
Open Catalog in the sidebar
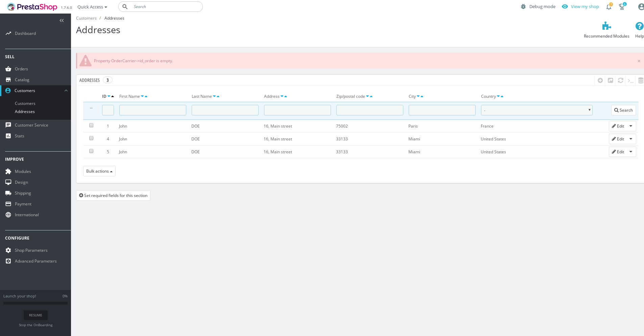point(22,80)
